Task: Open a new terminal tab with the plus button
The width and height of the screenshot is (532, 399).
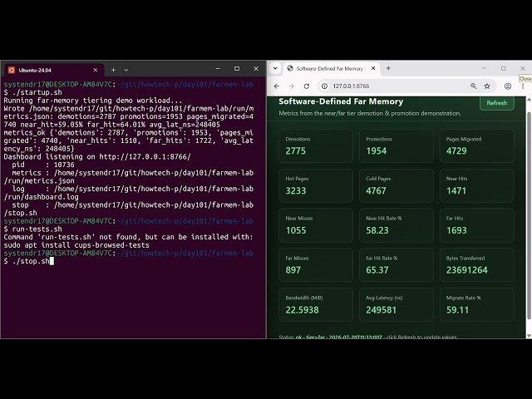Action: (x=113, y=70)
